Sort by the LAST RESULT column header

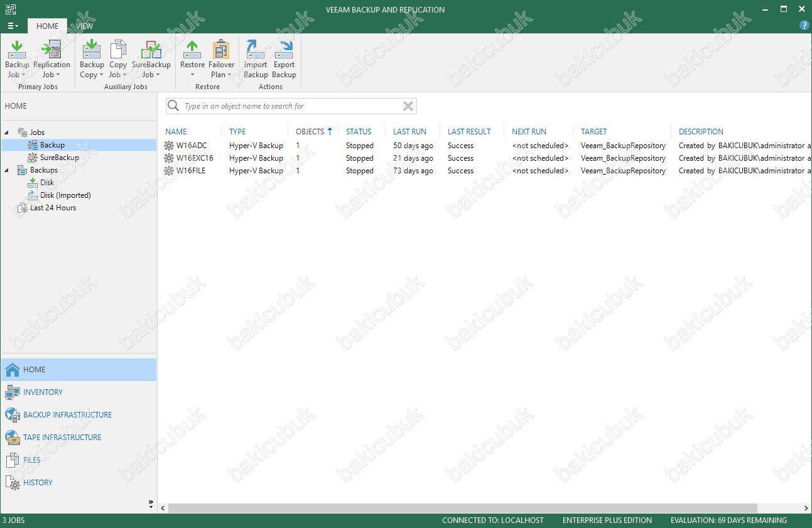coord(469,132)
